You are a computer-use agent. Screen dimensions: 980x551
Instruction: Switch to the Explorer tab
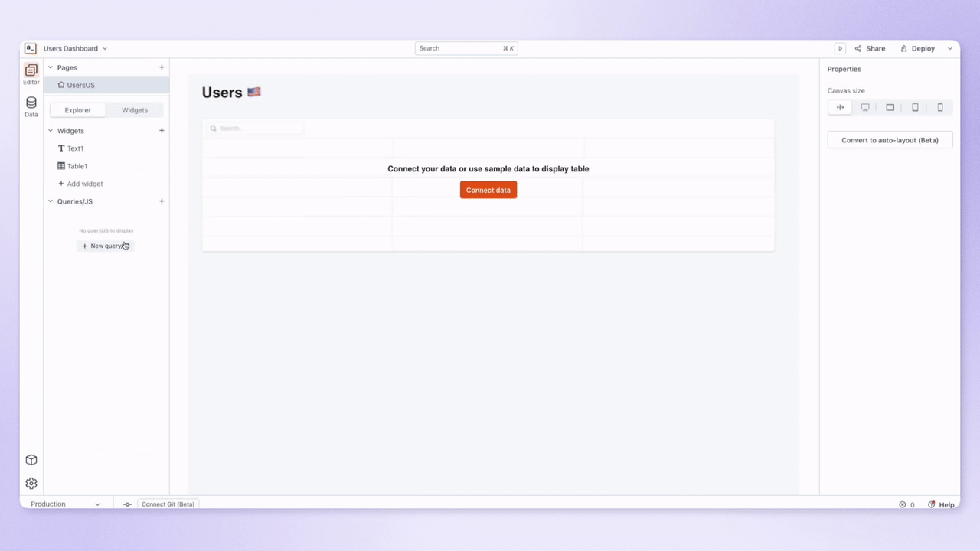(x=77, y=109)
